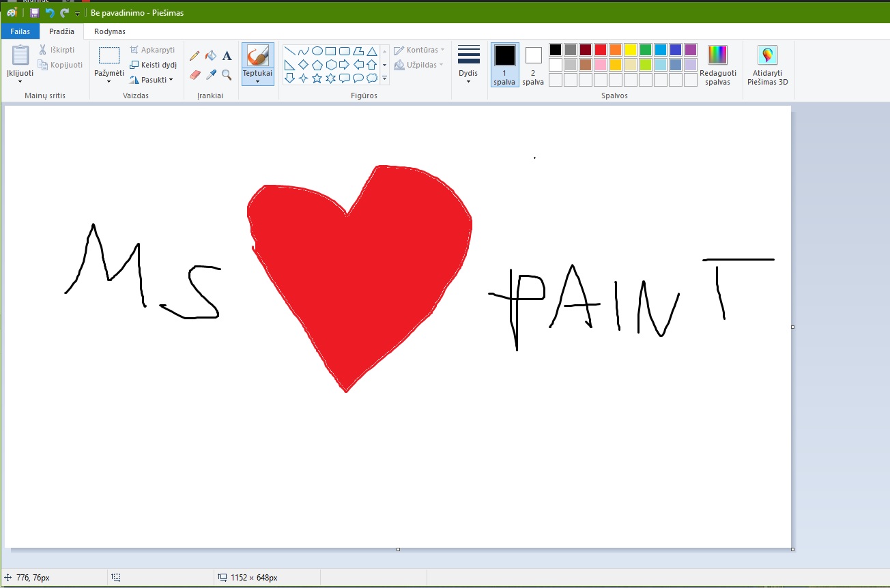Image resolution: width=890 pixels, height=588 pixels.
Task: Select the Magnifier tool
Action: [x=227, y=74]
